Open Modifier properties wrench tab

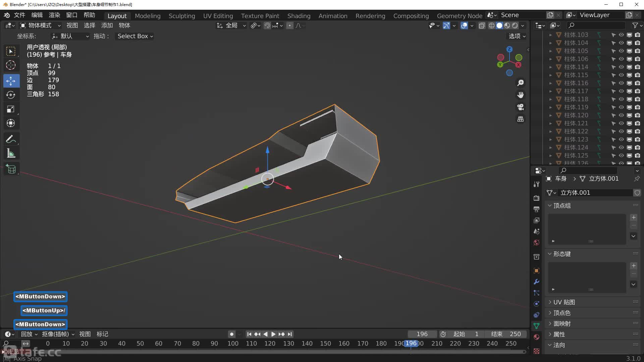[x=536, y=282]
